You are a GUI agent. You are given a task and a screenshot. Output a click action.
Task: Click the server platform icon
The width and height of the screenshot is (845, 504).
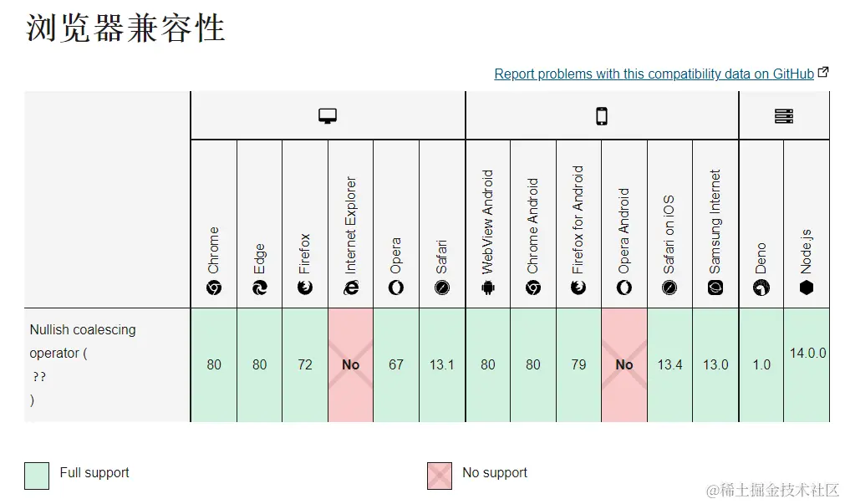(x=783, y=116)
